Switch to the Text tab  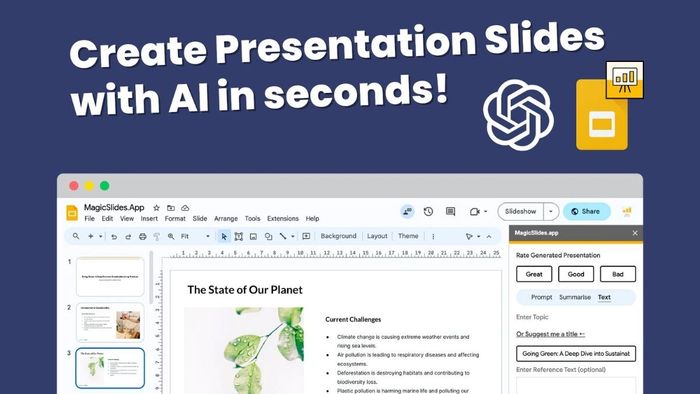pyautogui.click(x=604, y=297)
